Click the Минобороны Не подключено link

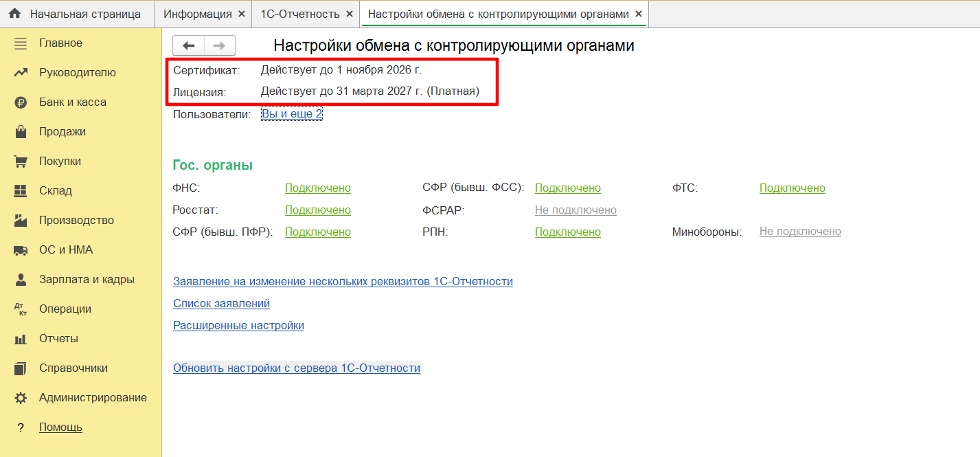800,232
